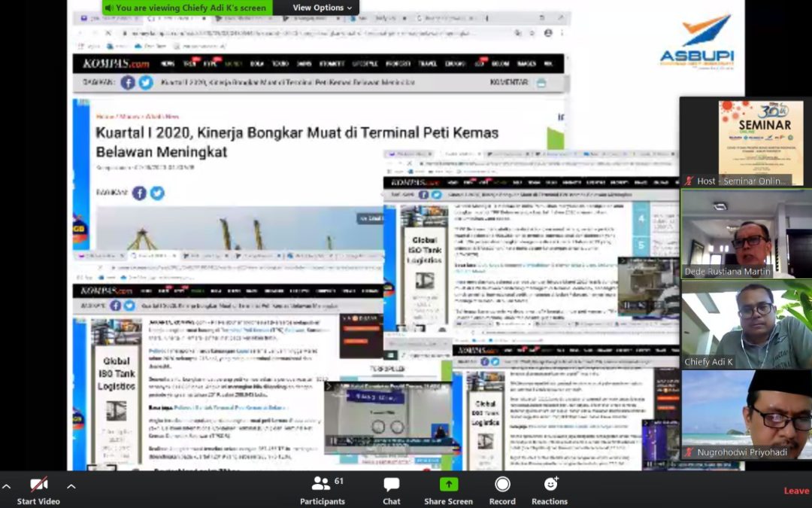
Task: Click the Kompas.com logo in the top shared browser
Action: (116, 64)
